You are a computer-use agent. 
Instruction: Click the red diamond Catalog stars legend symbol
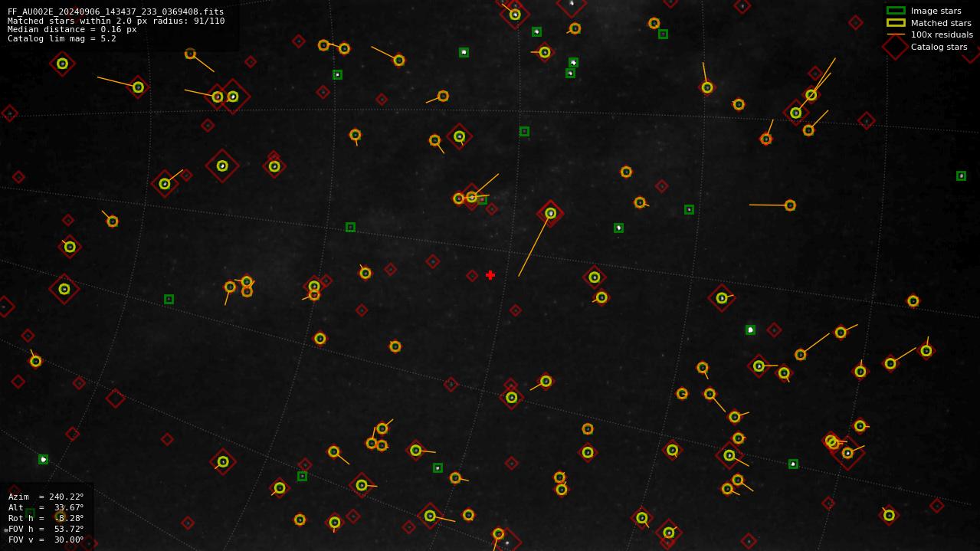point(896,47)
